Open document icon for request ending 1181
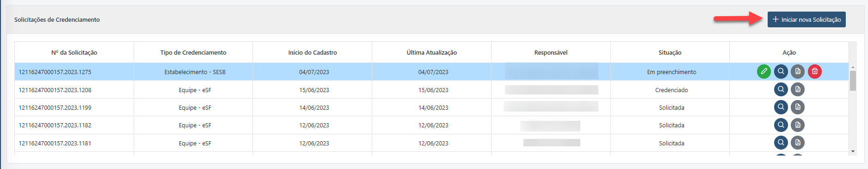868x169 pixels. click(x=798, y=143)
